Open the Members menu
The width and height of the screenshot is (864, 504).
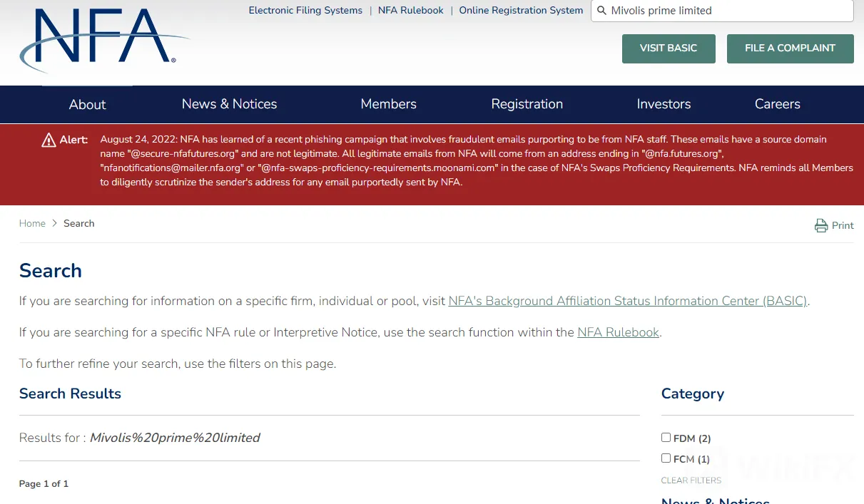(388, 104)
